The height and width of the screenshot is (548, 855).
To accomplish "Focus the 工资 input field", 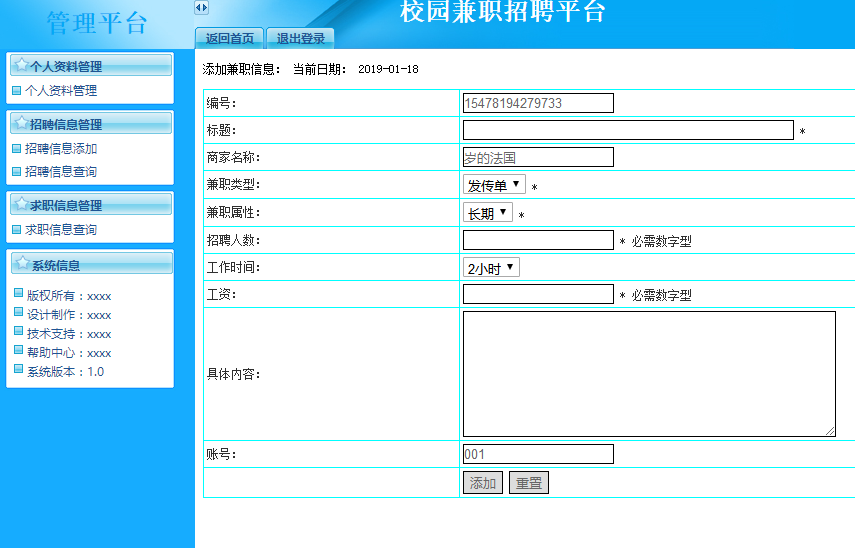I will 538,294.
